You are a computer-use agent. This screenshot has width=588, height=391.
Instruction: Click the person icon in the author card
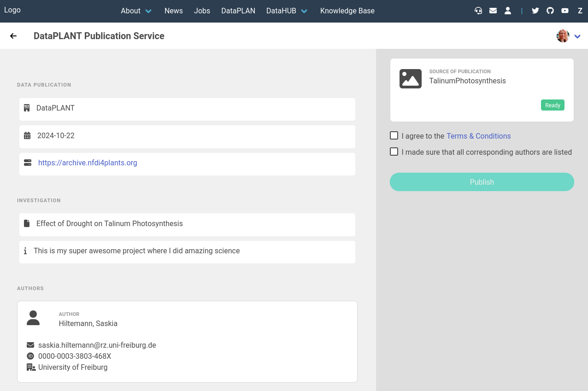(33, 318)
